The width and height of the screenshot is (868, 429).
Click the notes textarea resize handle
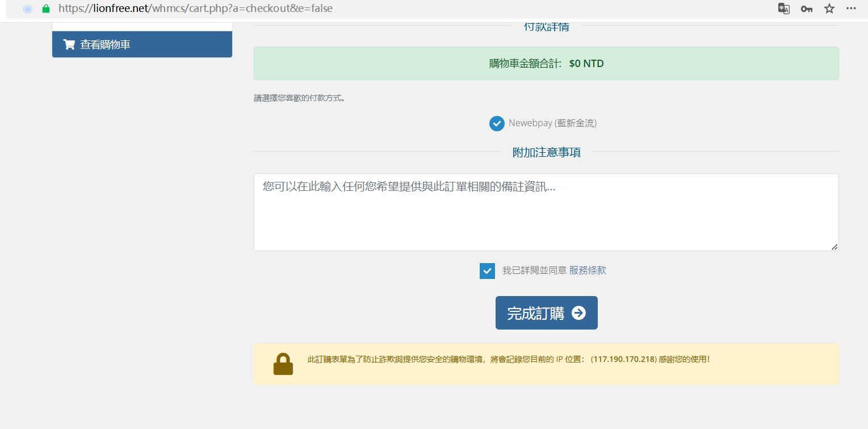coord(834,247)
